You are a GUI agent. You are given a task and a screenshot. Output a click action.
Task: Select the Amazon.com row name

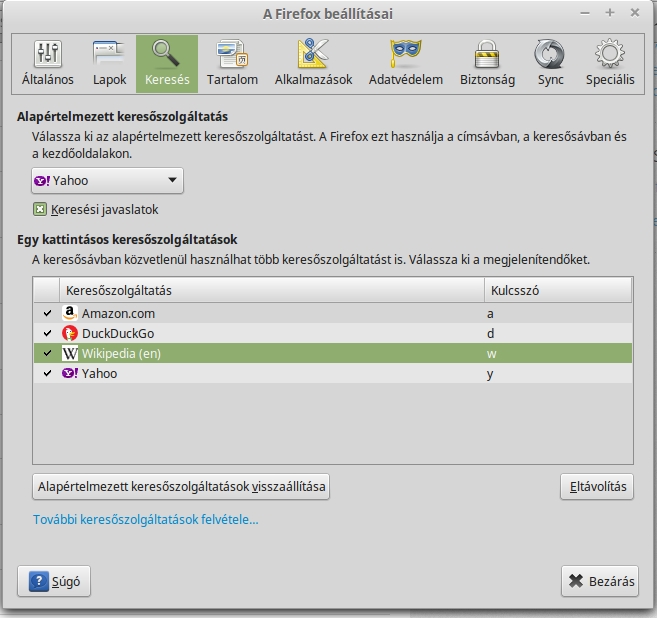[x=118, y=313]
